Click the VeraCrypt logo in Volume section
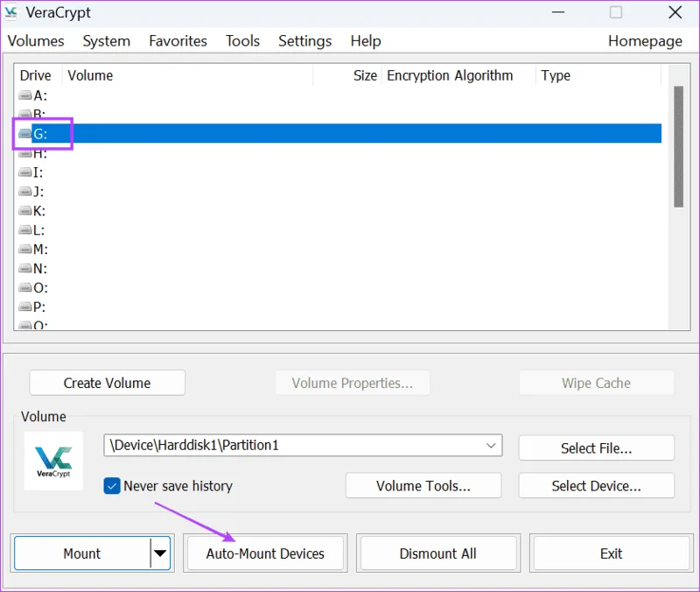The image size is (700, 592). pos(53,461)
